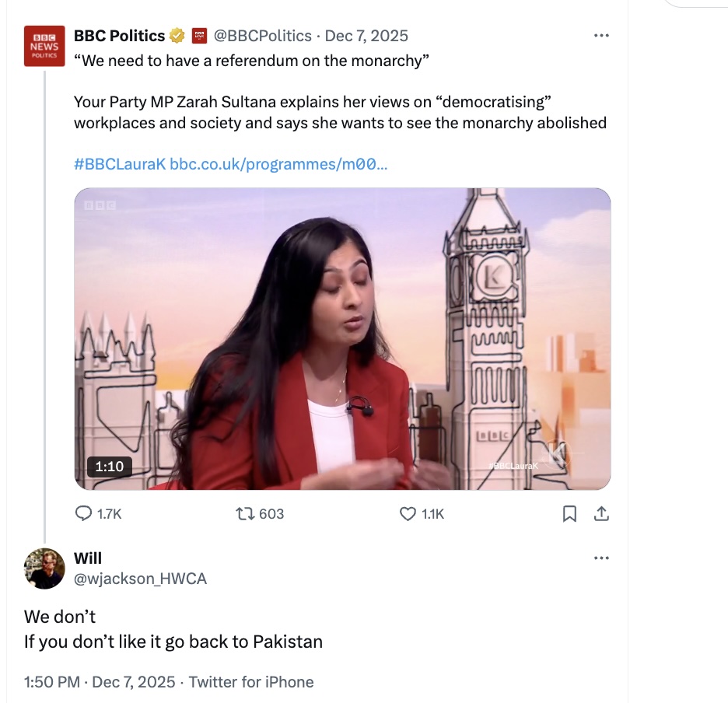This screenshot has height=703, width=728.
Task: Click the @wjackson_HWCA handle
Action: (140, 579)
